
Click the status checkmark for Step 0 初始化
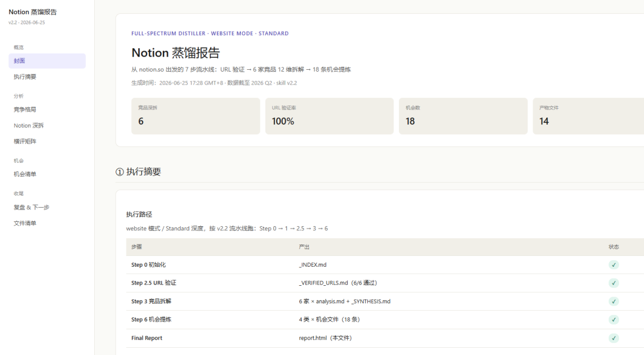coord(614,264)
